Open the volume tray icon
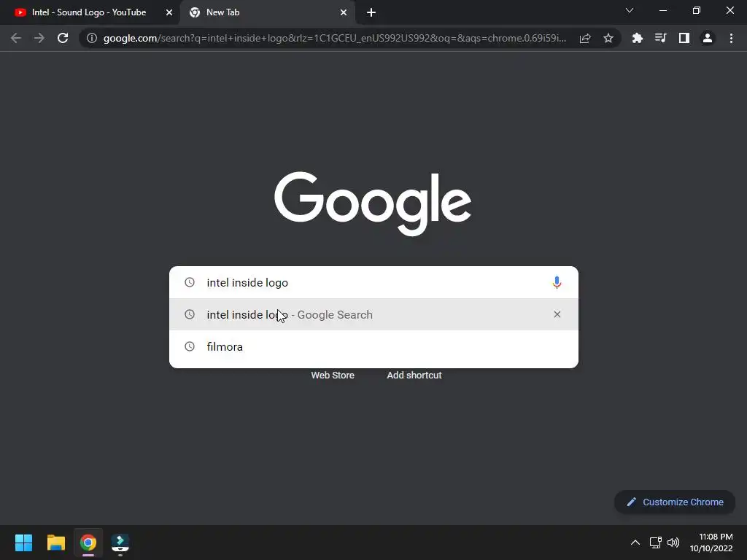Screen dimensions: 747x560 tap(673, 542)
